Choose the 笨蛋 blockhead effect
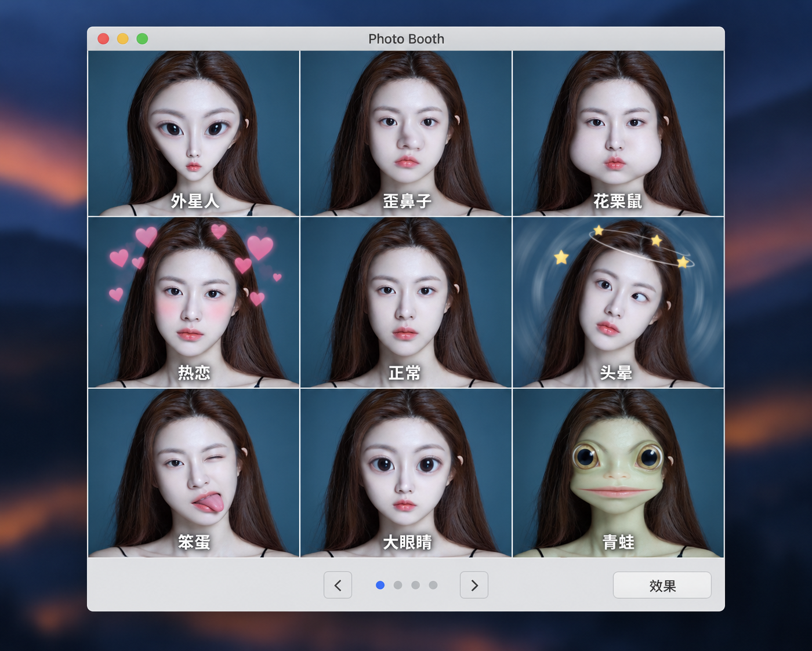The width and height of the screenshot is (812, 651). point(194,473)
